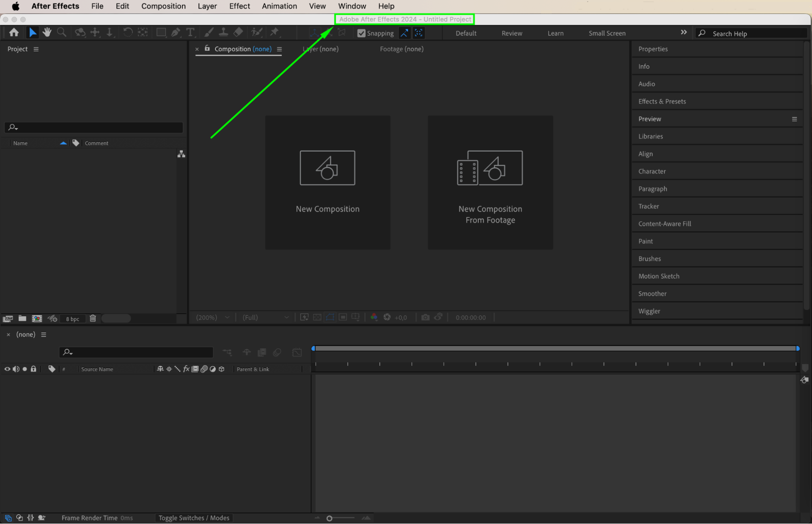812x524 pixels.
Task: Click the Home icon in toolbar
Action: (x=14, y=33)
